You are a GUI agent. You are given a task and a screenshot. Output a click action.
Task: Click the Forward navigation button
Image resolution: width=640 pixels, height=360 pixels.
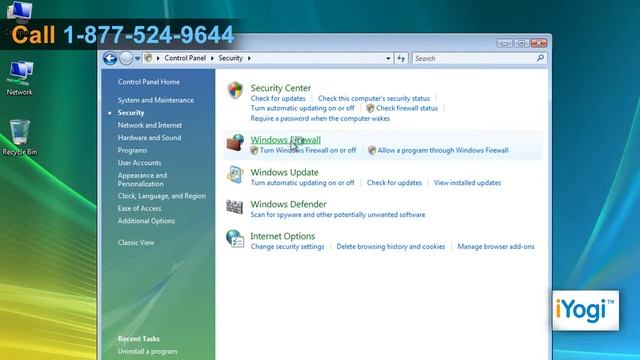(126, 58)
